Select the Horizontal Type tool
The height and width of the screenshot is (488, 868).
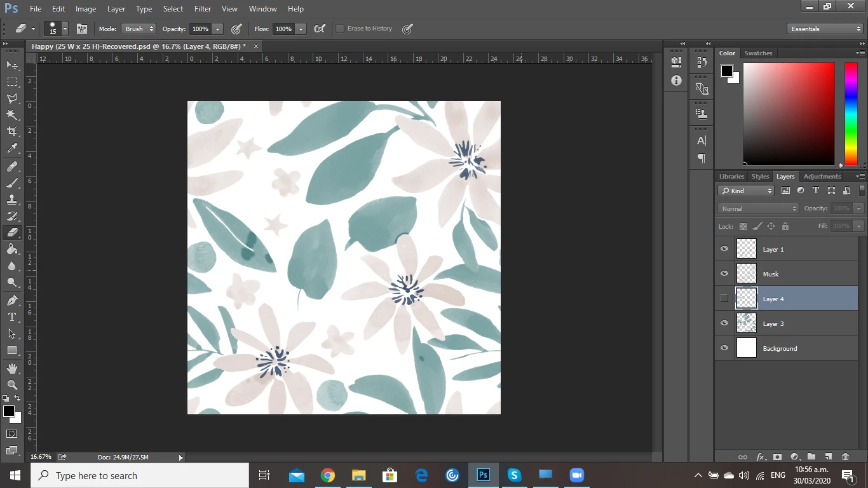(12, 317)
